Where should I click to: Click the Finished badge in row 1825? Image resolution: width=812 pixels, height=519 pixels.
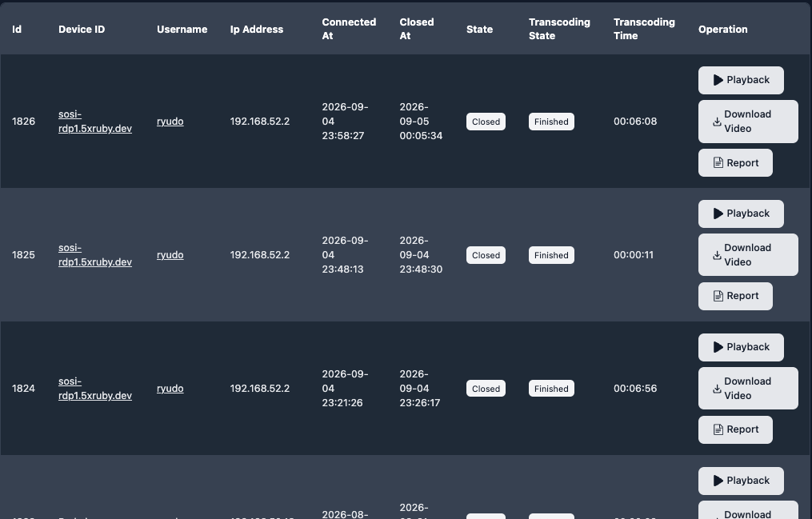(551, 255)
